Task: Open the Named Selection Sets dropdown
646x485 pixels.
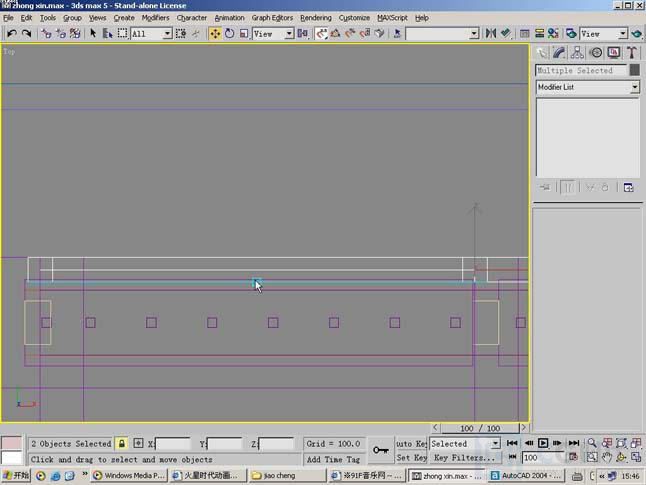Action: pos(442,33)
